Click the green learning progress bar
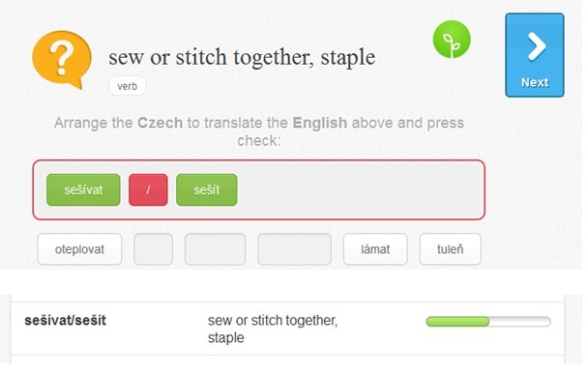Screen dimensions: 588x371 [x=488, y=322]
